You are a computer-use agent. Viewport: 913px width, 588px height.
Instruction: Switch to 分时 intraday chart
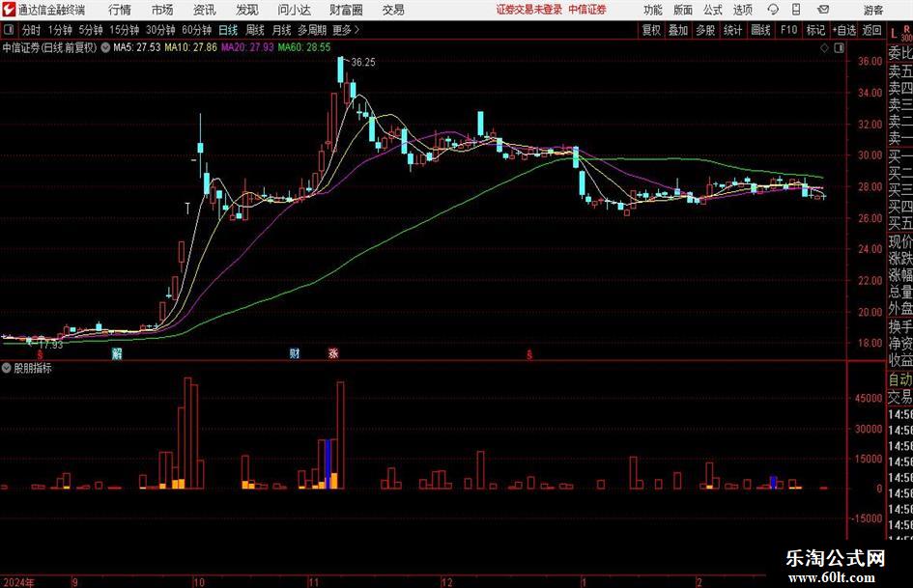point(32,30)
